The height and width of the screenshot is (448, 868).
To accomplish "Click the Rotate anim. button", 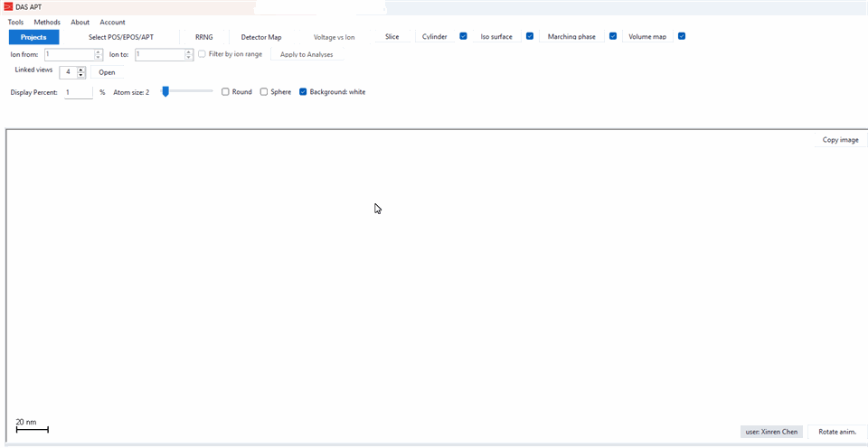I will coord(837,432).
